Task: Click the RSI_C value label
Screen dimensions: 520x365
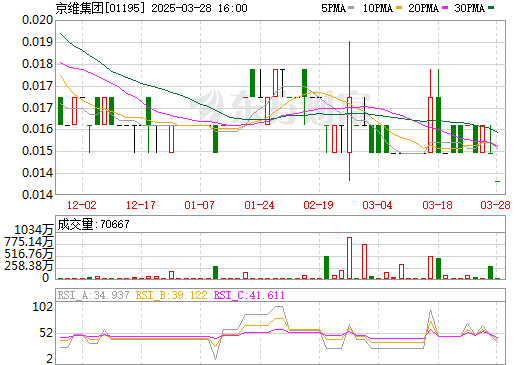Action: click(249, 295)
